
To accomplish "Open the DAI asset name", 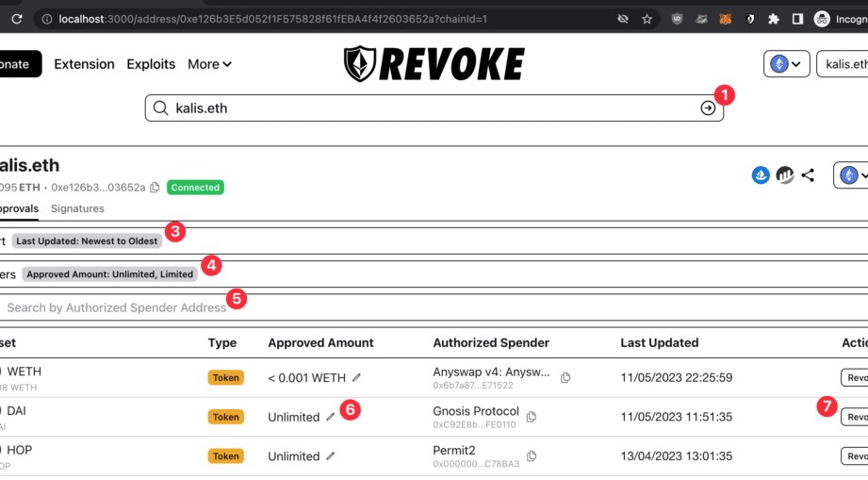I will (x=16, y=411).
